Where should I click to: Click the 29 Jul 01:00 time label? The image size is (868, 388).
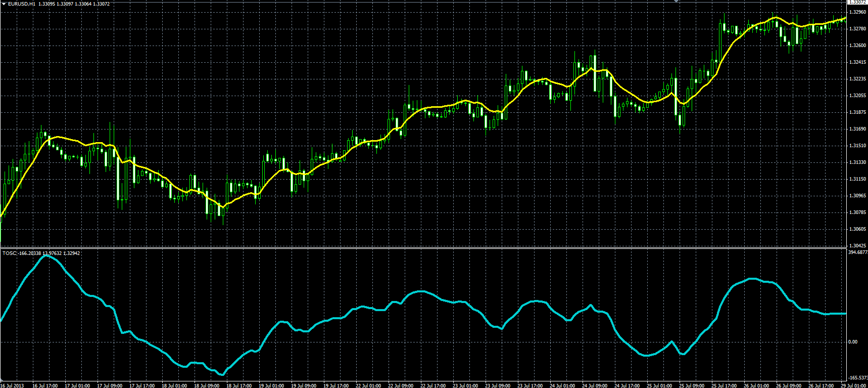pyautogui.click(x=853, y=385)
